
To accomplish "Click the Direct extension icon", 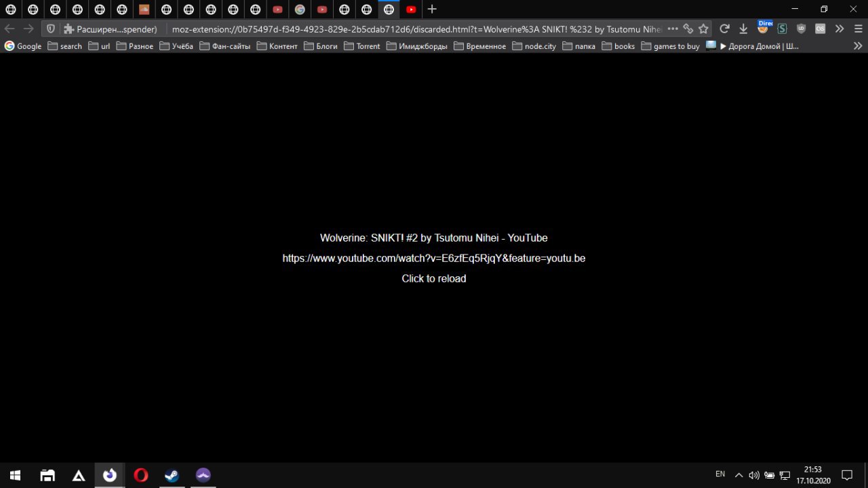I will 763,28.
